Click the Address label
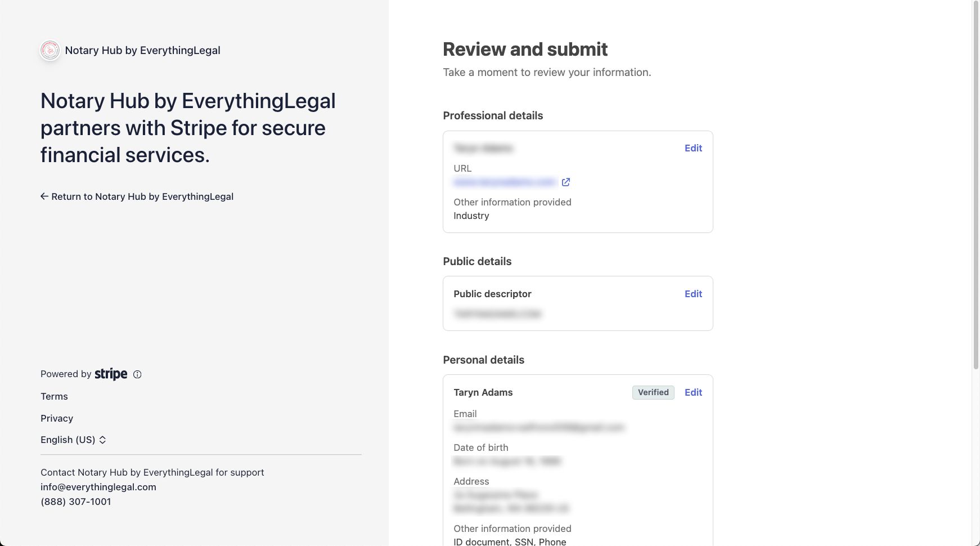The width and height of the screenshot is (980, 546). [471, 481]
